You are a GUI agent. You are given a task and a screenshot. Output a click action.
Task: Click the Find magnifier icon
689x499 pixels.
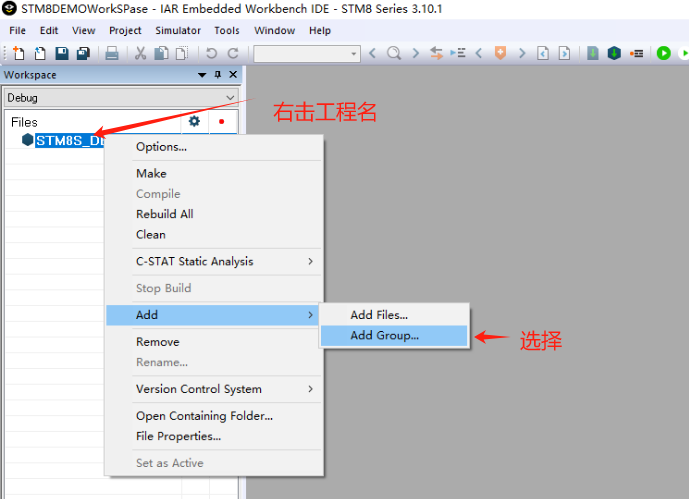[394, 54]
